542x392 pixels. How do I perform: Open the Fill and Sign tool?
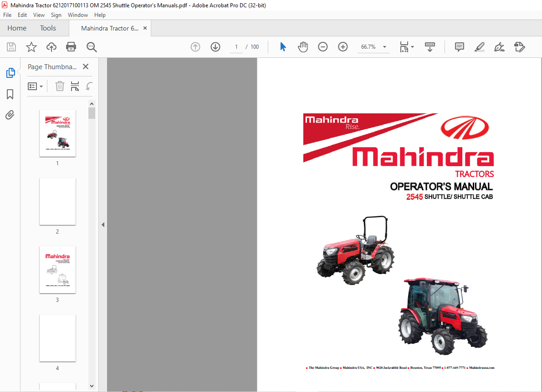coord(500,46)
